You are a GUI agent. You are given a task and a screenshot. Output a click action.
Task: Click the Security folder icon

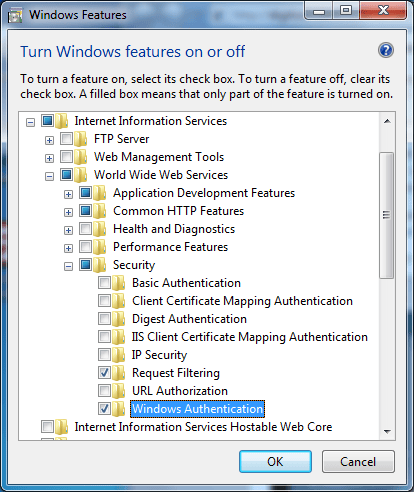point(100,265)
